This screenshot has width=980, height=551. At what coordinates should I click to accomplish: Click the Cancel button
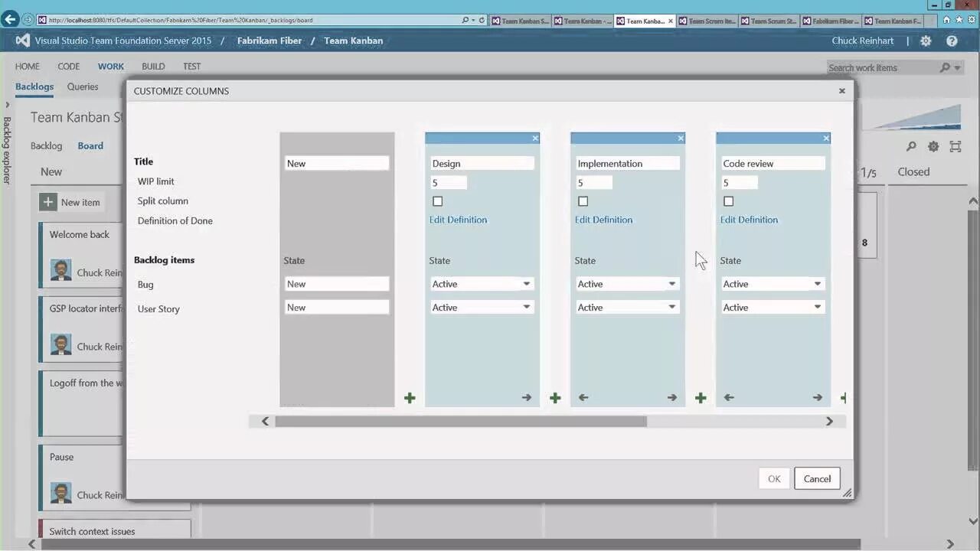pyautogui.click(x=817, y=479)
